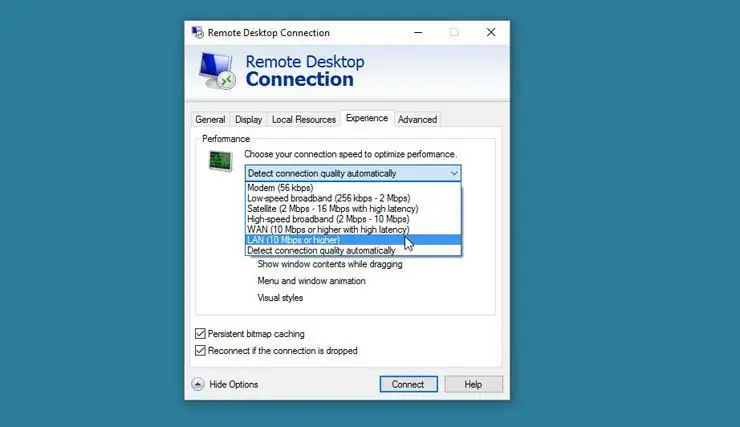Click Visual styles text
This screenshot has width=740, height=427.
tap(280, 298)
